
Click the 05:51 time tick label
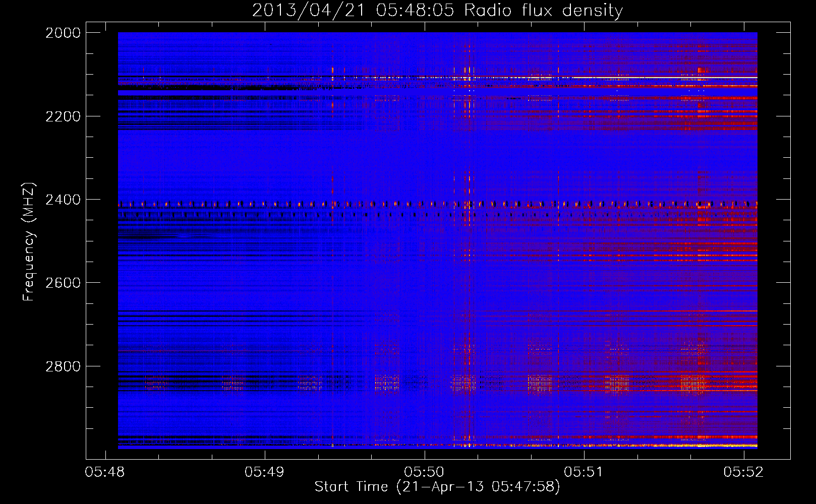pos(584,472)
